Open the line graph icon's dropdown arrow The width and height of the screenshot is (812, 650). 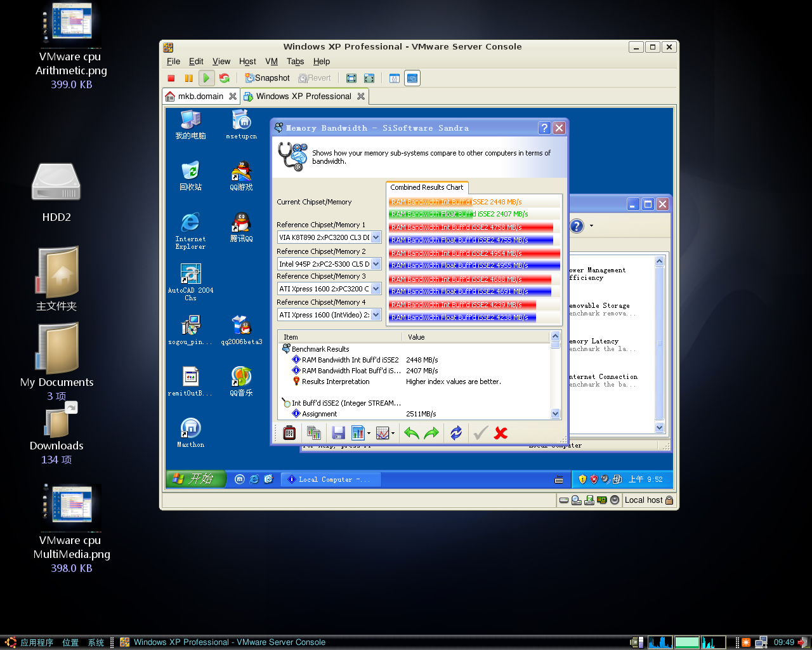point(393,434)
